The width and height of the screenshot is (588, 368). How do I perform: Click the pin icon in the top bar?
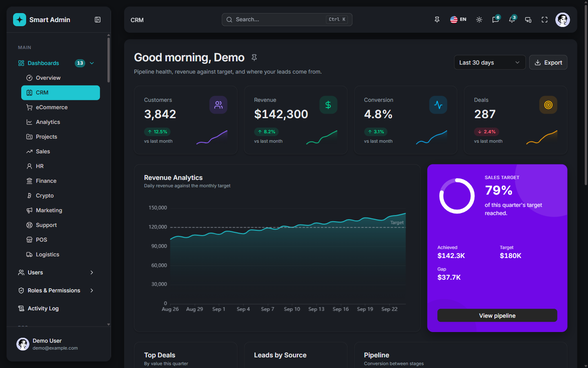pyautogui.click(x=437, y=20)
